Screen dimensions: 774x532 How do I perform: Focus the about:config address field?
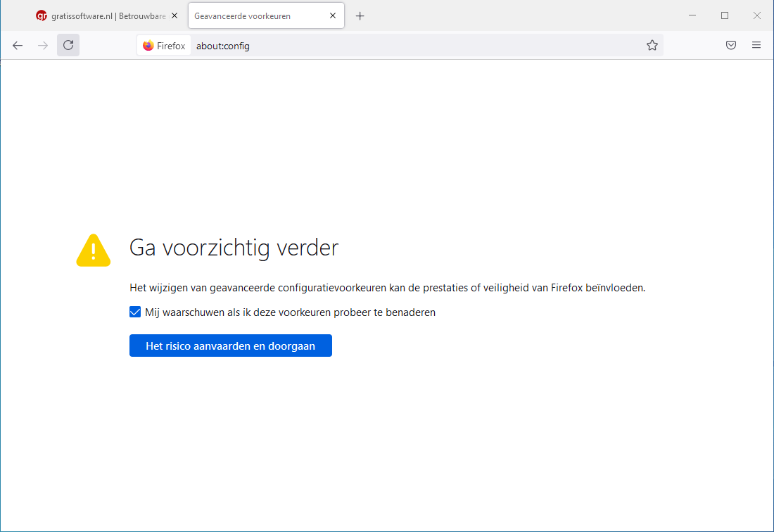415,46
